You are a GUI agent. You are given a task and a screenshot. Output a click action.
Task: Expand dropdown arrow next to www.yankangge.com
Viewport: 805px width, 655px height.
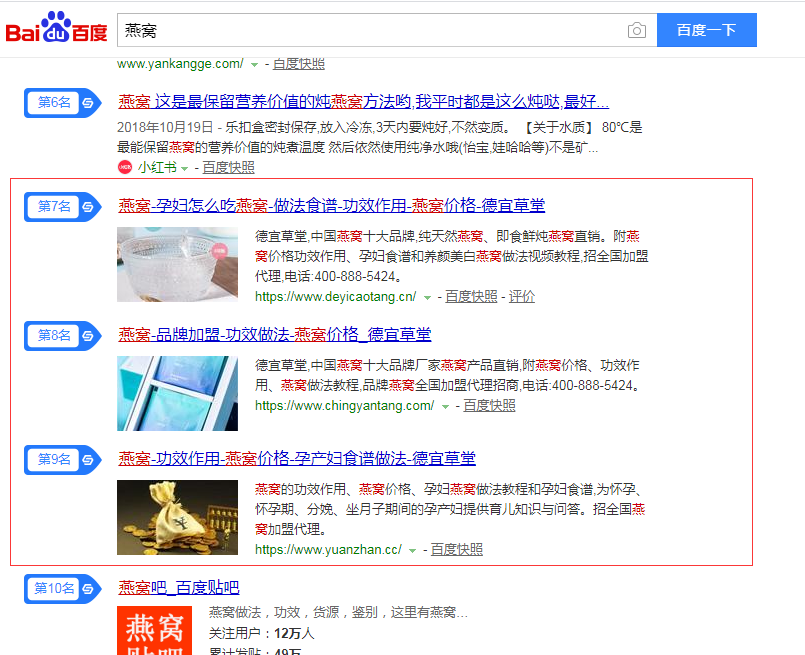(254, 65)
